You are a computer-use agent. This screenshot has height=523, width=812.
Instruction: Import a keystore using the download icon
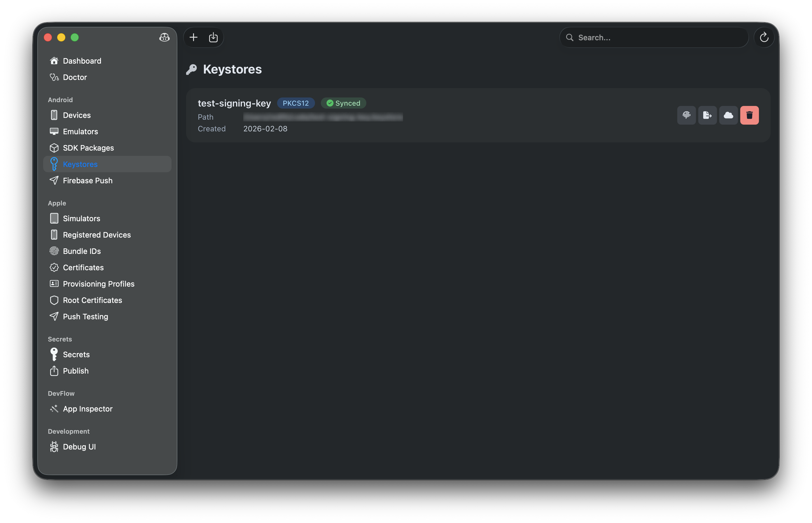[213, 37]
